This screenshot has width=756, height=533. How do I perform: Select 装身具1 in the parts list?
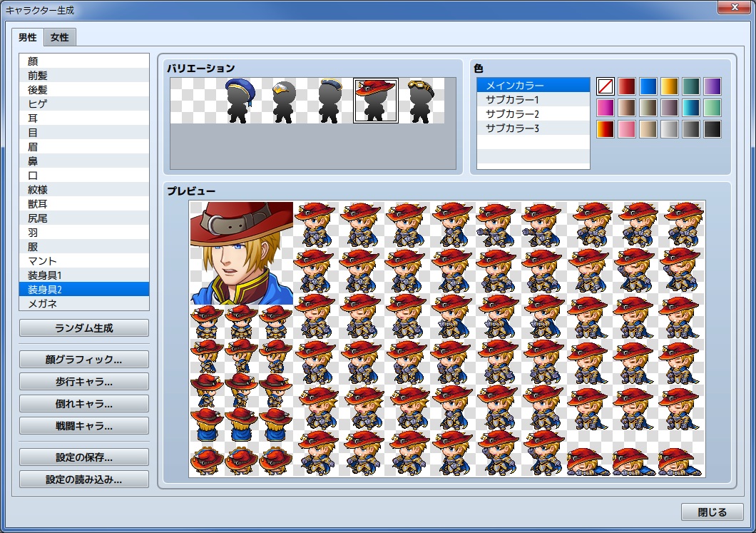(84, 275)
